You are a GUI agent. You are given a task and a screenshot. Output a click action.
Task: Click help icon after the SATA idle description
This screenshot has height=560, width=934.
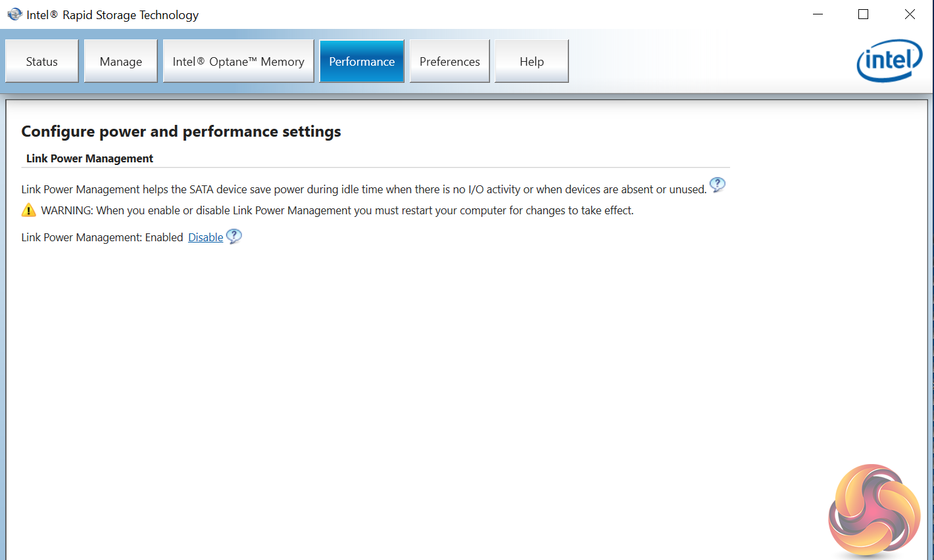coord(718,185)
